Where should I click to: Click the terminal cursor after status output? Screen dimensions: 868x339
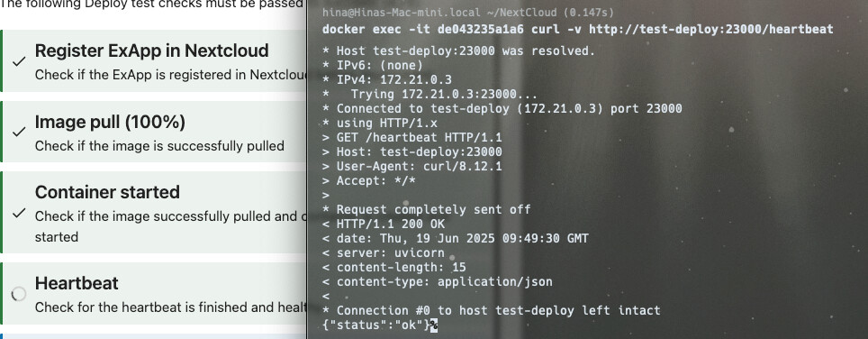[x=435, y=325]
